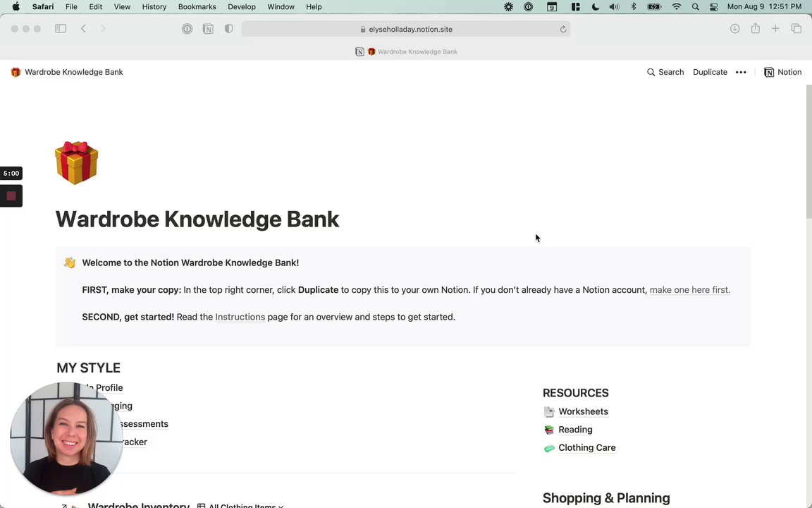This screenshot has height=508, width=812.
Task: Toggle Do Not Disturb moon icon
Action: [x=595, y=7]
